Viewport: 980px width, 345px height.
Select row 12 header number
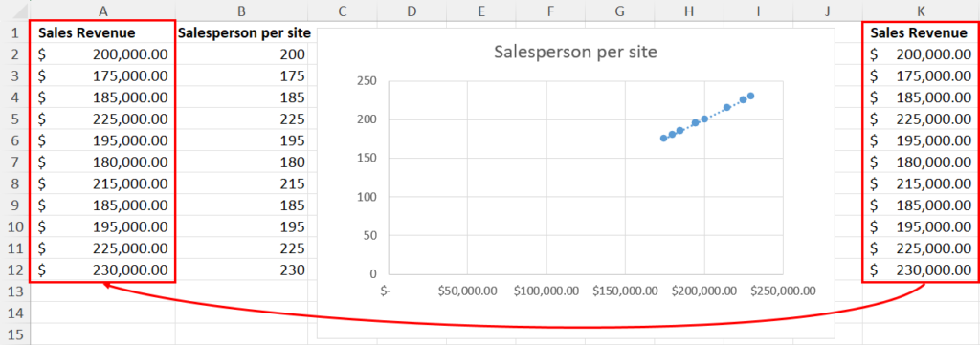point(15,270)
